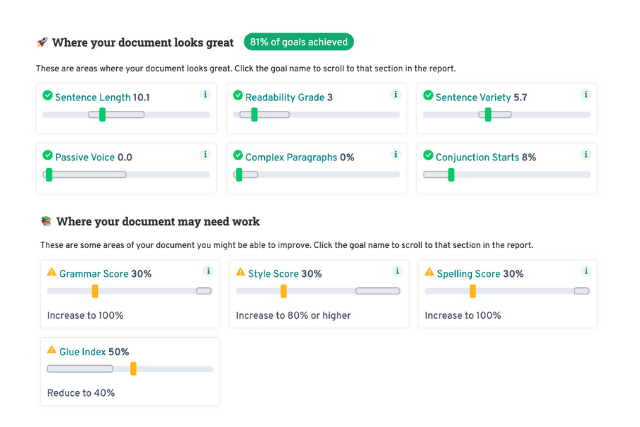The image size is (640, 427).
Task: Click info icon on Style Score card
Action: (x=397, y=271)
